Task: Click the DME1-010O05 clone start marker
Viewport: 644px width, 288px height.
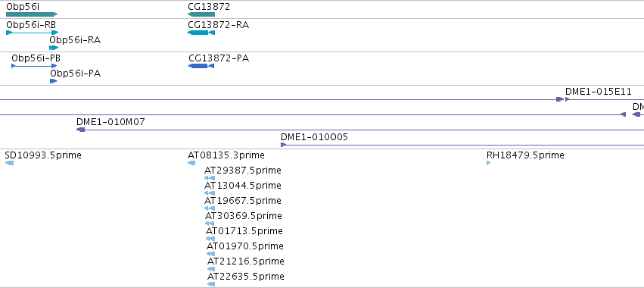Action: click(283, 145)
